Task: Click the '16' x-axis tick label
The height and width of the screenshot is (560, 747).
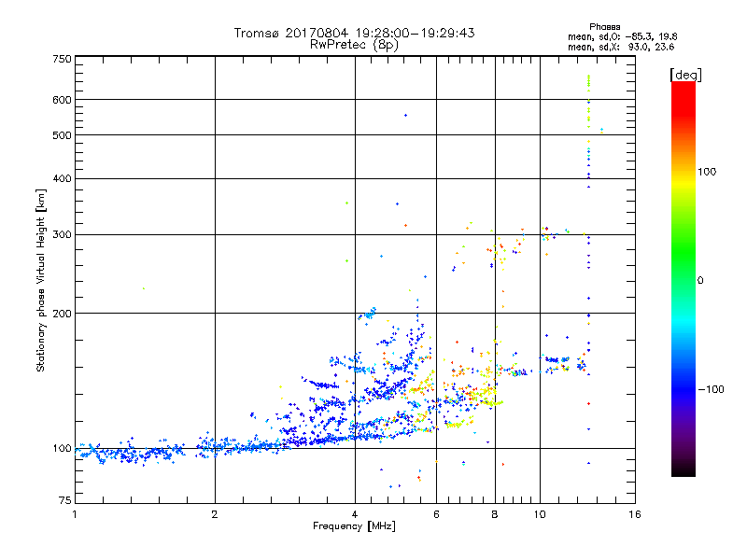Action: tap(635, 514)
